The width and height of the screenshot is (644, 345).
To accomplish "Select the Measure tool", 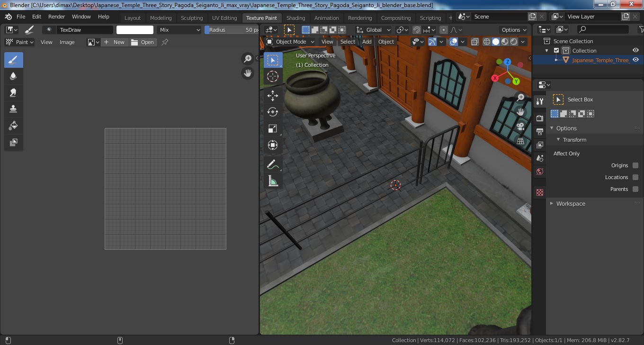I will [x=273, y=182].
